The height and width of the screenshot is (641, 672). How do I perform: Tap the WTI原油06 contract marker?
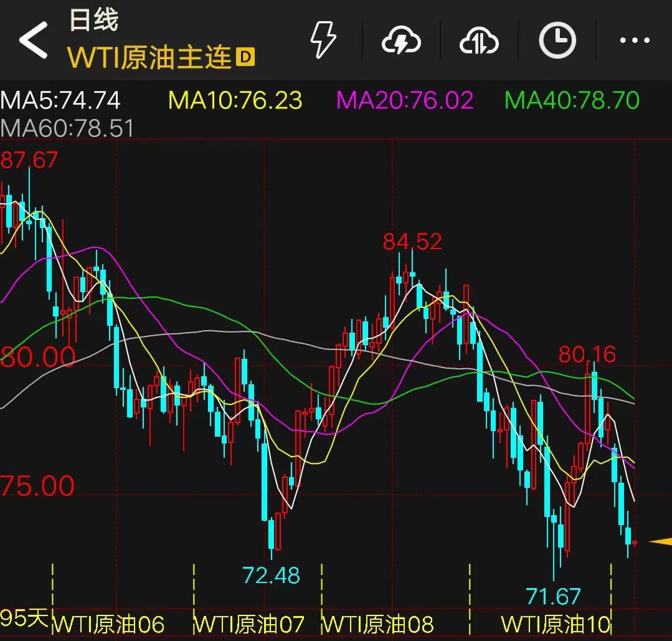(109, 624)
